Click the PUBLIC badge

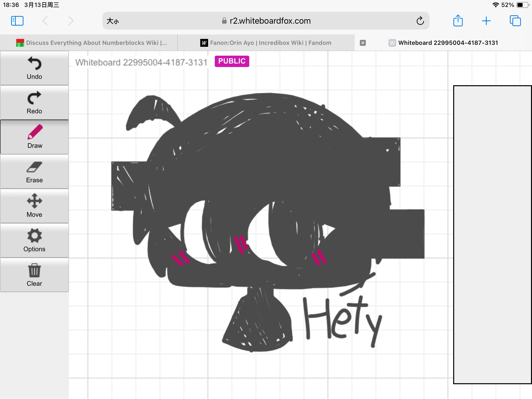point(232,61)
